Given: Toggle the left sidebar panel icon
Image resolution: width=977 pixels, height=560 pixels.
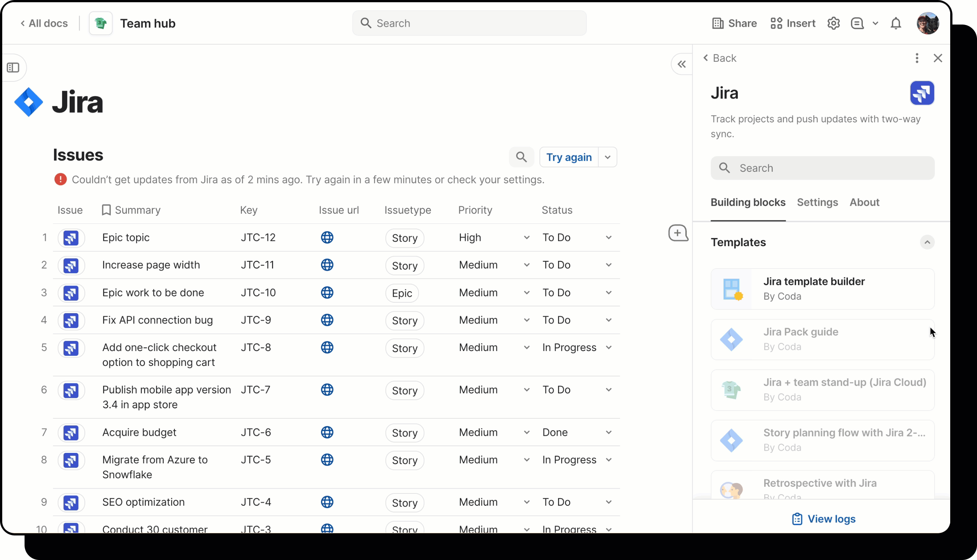Looking at the screenshot, I should click(13, 68).
